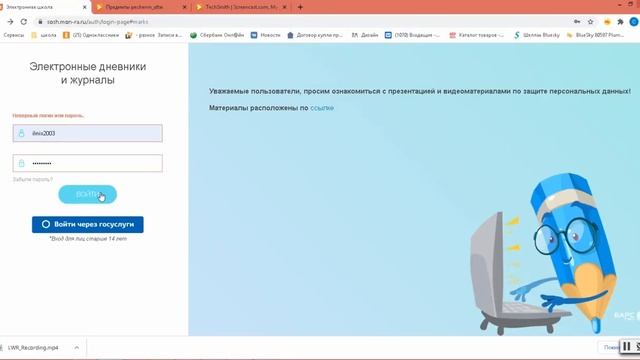The image size is (640, 360).
Task: Click the user icon in login field
Action: click(22, 133)
